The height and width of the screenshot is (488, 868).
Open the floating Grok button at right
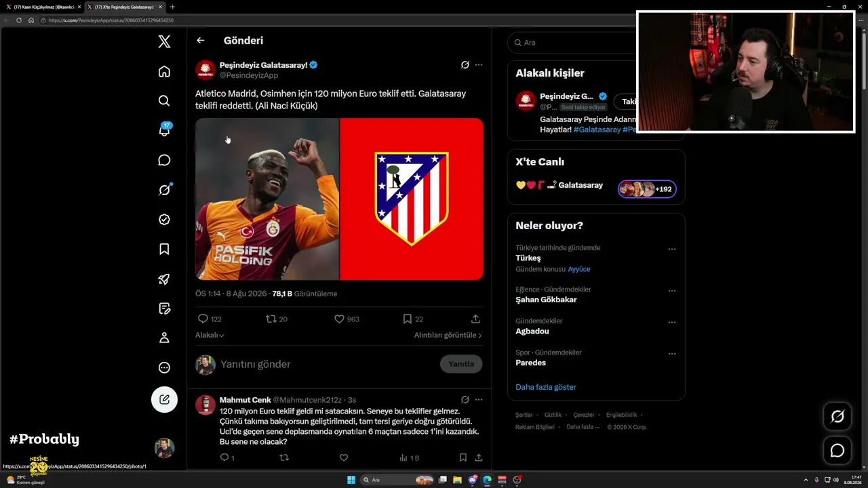837,417
